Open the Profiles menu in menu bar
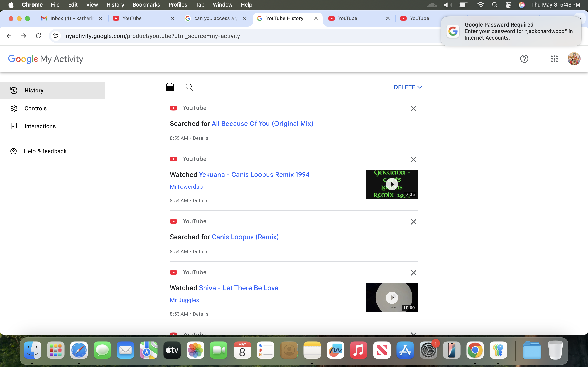 click(178, 5)
